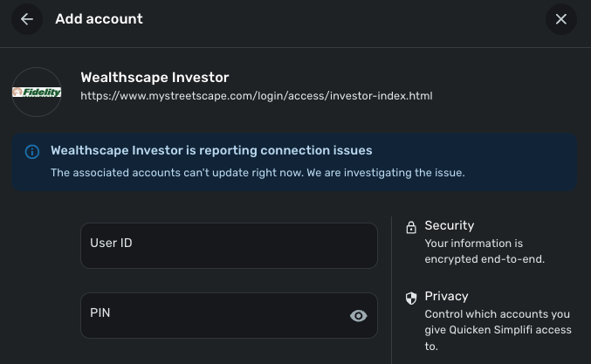Screen dimensions: 591x364
Task: Click the info icon in the alert banner
Action: click(x=32, y=152)
